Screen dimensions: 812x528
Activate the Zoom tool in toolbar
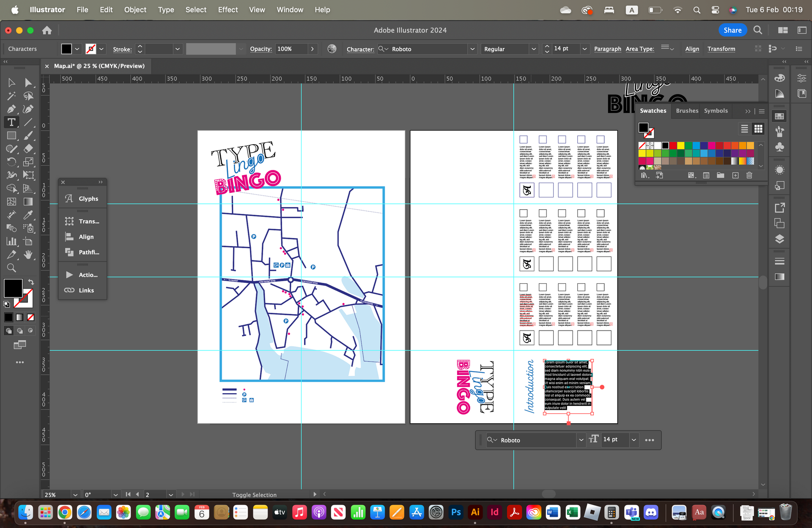[11, 268]
